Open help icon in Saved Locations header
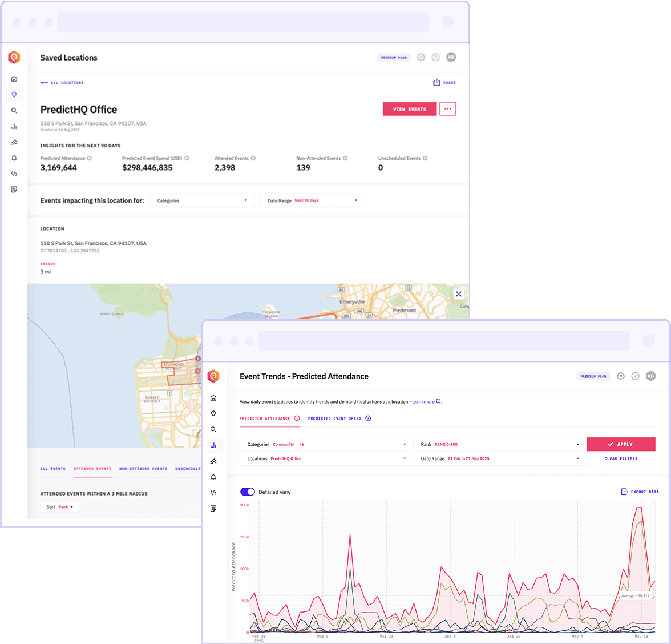 (436, 57)
